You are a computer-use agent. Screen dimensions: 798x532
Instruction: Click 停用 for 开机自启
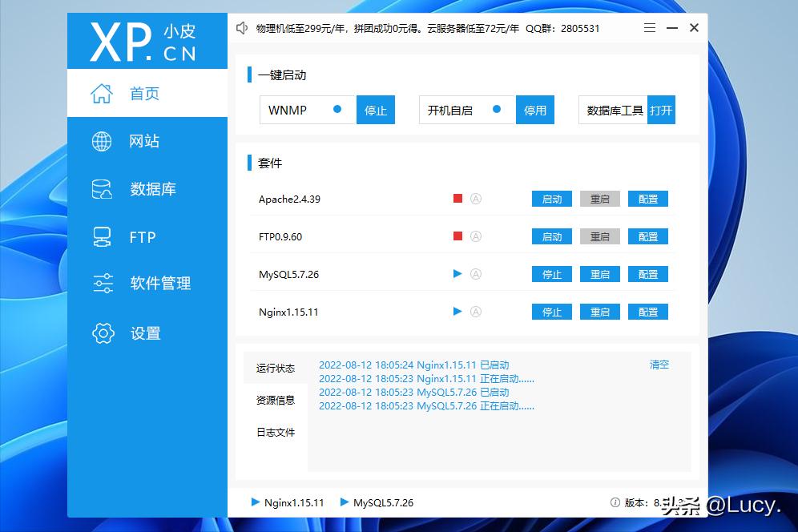(x=535, y=110)
